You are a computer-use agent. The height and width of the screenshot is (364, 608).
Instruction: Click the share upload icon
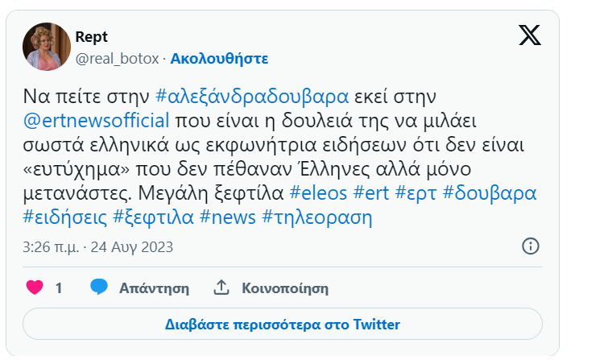221,287
